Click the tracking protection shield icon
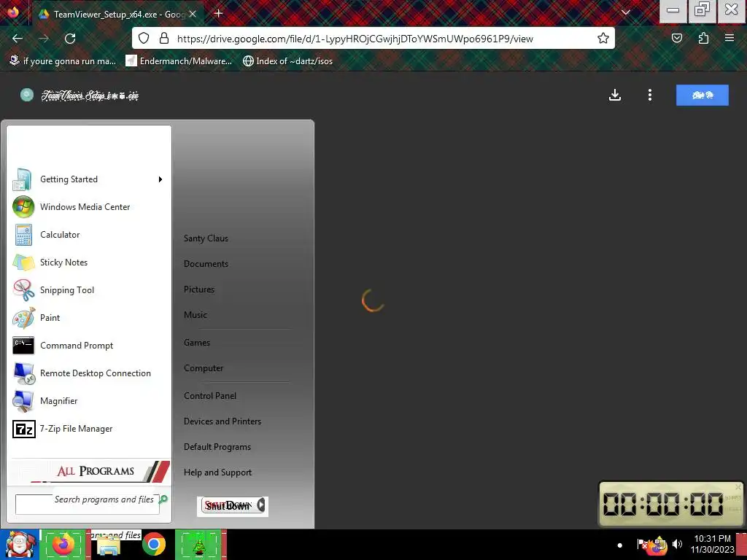 pos(144,38)
